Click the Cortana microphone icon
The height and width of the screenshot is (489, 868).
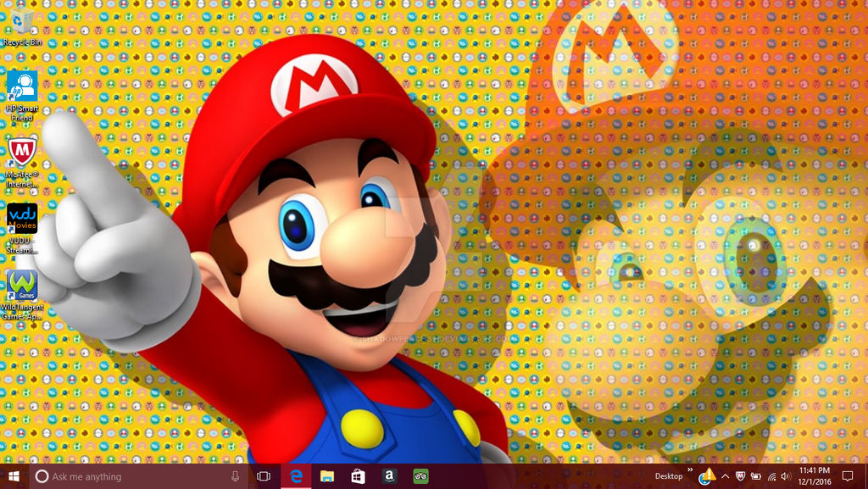(236, 476)
